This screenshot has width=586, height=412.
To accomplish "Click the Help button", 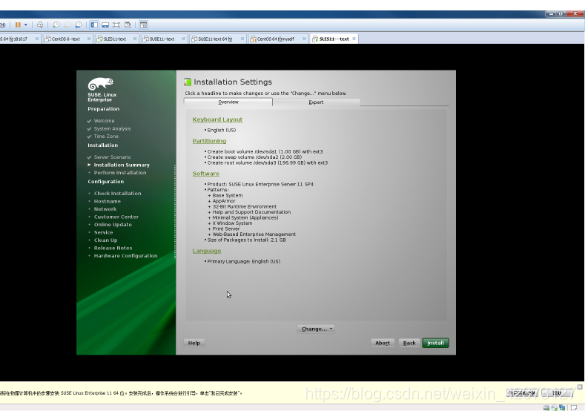I will [x=194, y=343].
